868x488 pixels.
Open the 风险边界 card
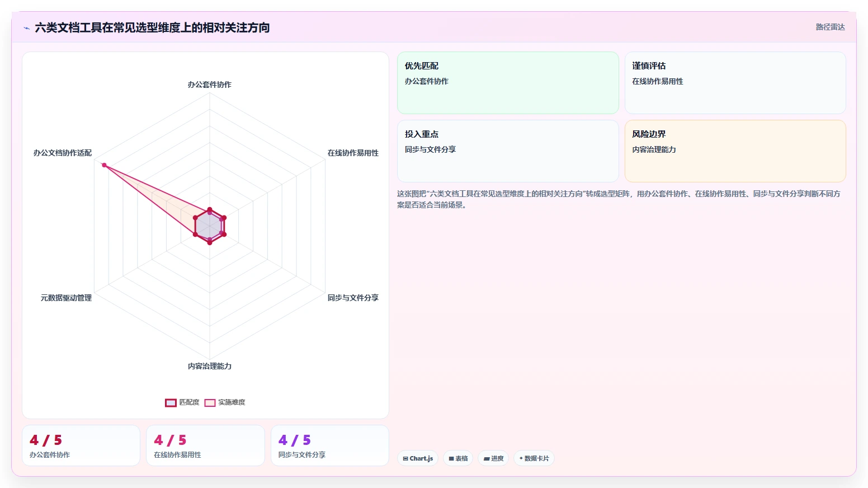pyautogui.click(x=735, y=151)
